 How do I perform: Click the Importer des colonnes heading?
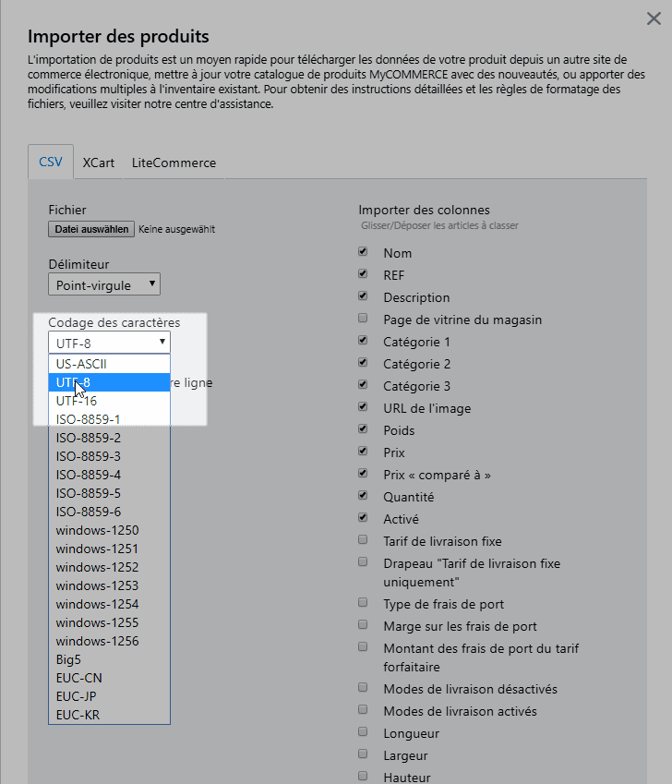[424, 210]
